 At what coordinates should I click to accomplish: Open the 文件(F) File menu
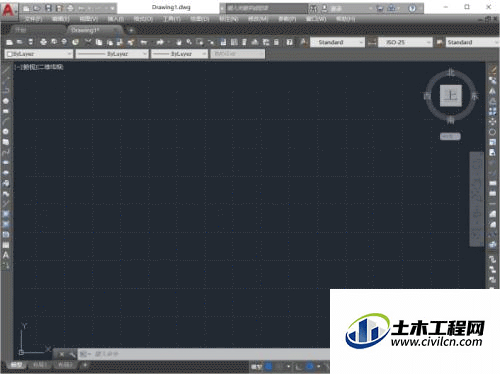coord(33,19)
